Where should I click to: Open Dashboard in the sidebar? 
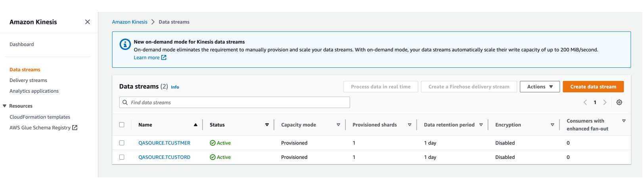point(22,44)
